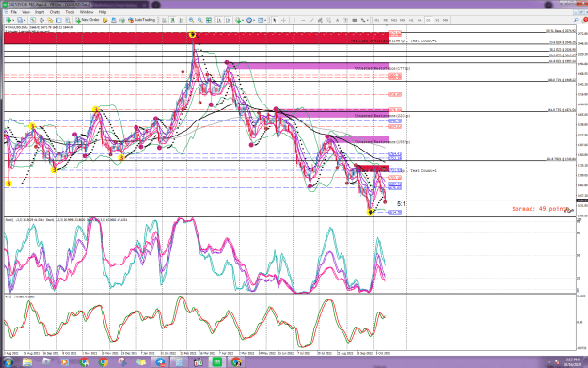Screen dimensions: 588x368
Task: Switch to the W1 timeframe
Action: tap(437, 20)
